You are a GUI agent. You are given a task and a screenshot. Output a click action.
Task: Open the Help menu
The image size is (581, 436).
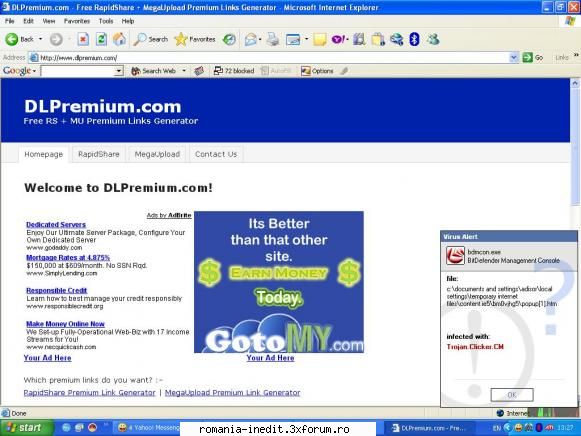[x=127, y=21]
